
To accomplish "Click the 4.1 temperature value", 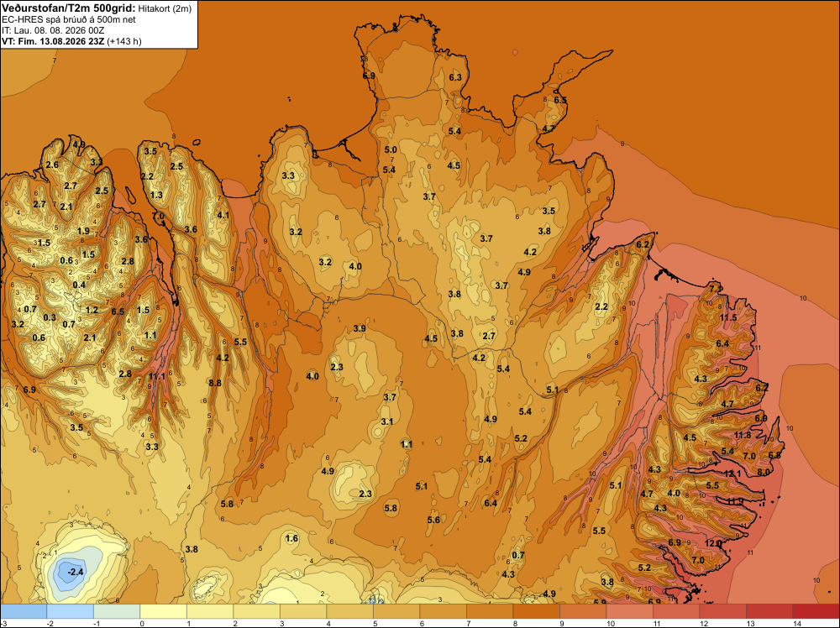I will [223, 215].
